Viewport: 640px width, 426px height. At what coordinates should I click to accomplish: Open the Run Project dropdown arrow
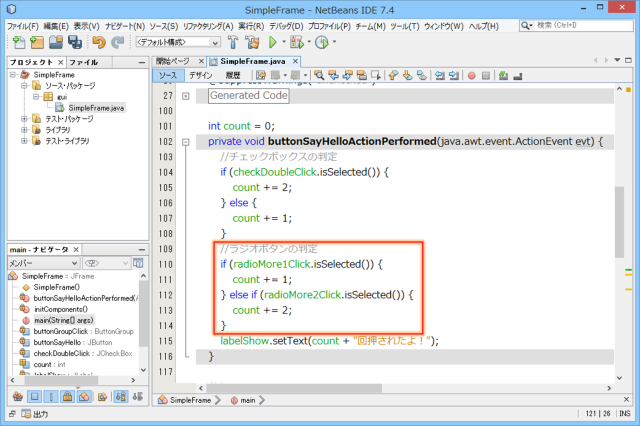click(x=284, y=42)
